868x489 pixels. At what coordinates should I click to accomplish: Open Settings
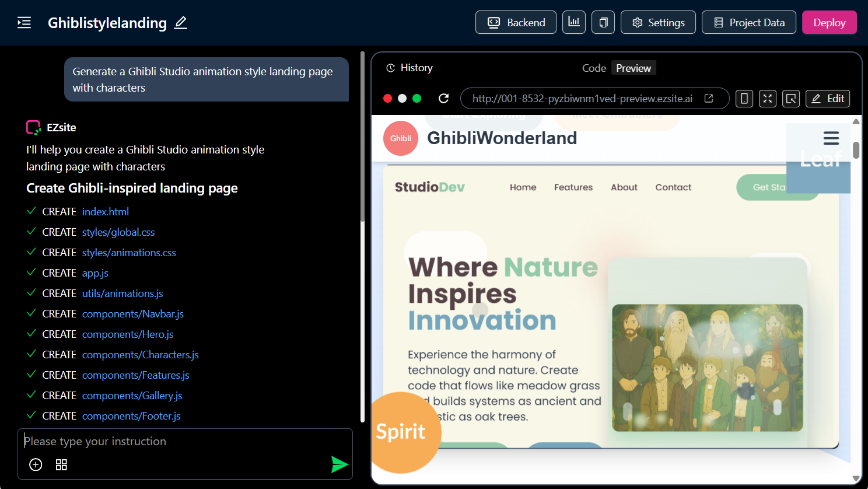tap(658, 22)
